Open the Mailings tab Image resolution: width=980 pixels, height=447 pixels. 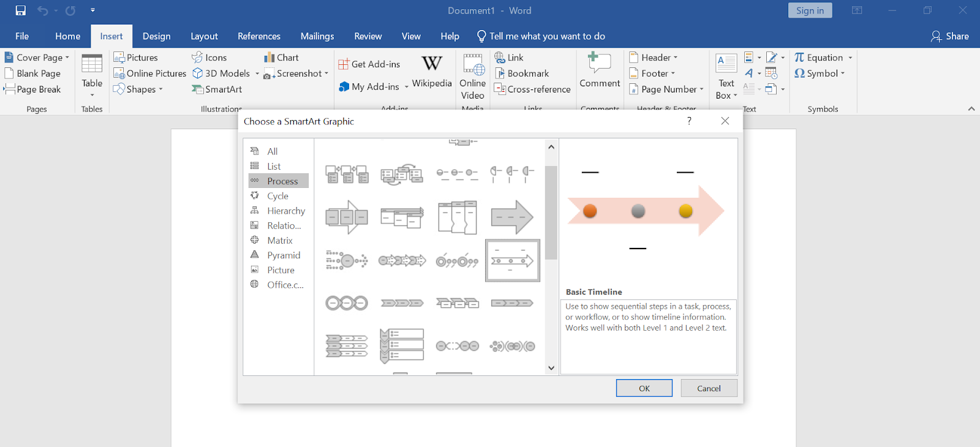click(317, 36)
